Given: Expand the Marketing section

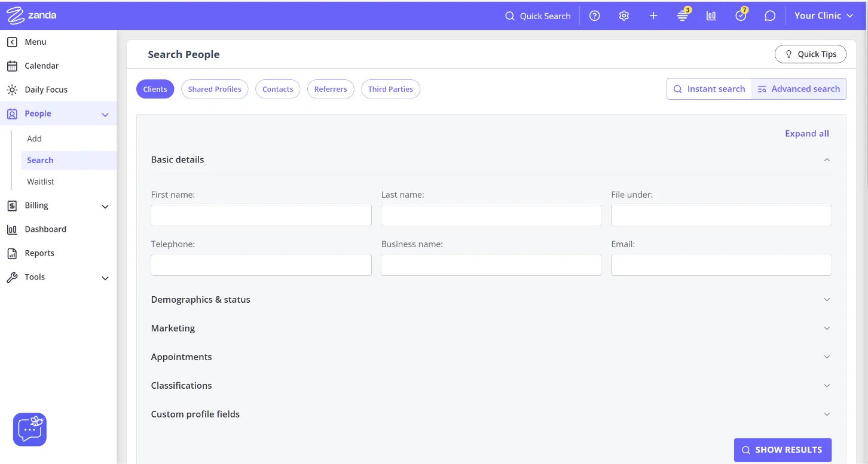Looking at the screenshot, I should (x=827, y=328).
